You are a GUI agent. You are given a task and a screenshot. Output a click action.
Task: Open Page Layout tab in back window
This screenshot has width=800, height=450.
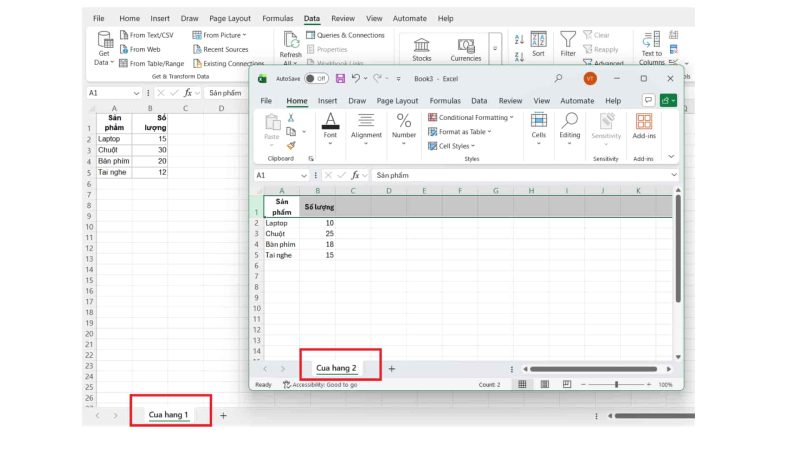[x=230, y=18]
